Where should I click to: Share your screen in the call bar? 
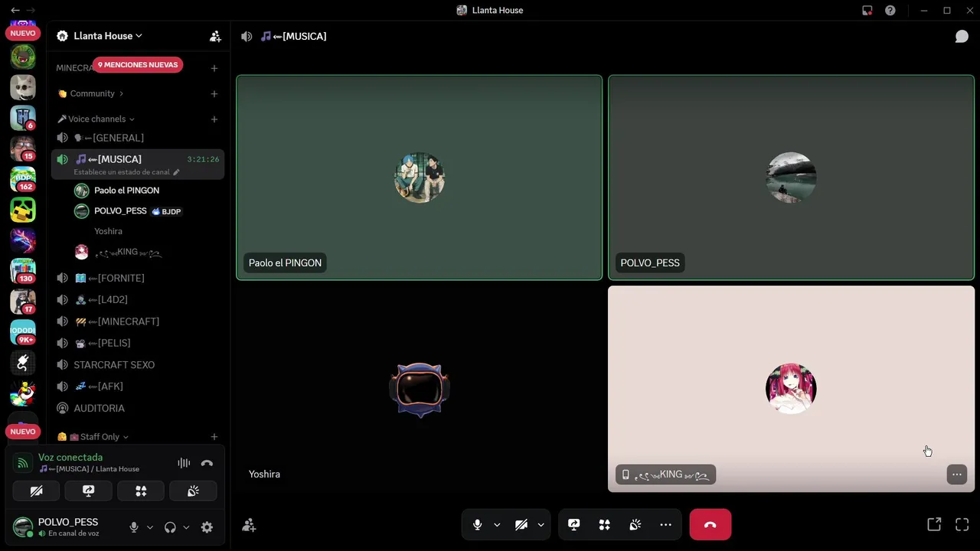[x=574, y=525]
